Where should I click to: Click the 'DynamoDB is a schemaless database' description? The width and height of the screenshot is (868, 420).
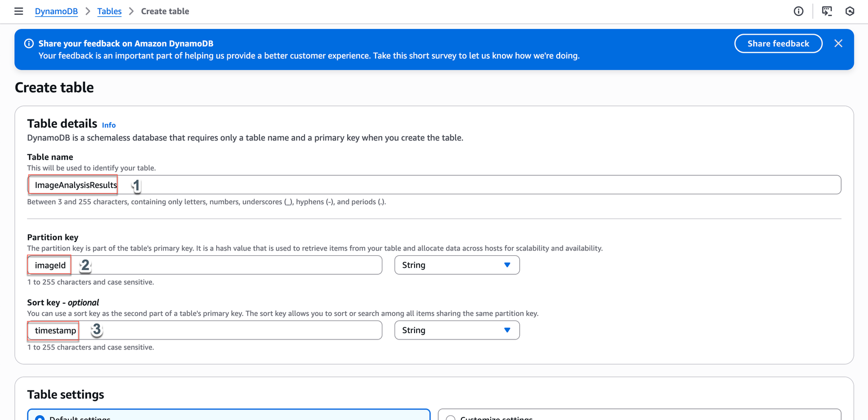pos(245,138)
